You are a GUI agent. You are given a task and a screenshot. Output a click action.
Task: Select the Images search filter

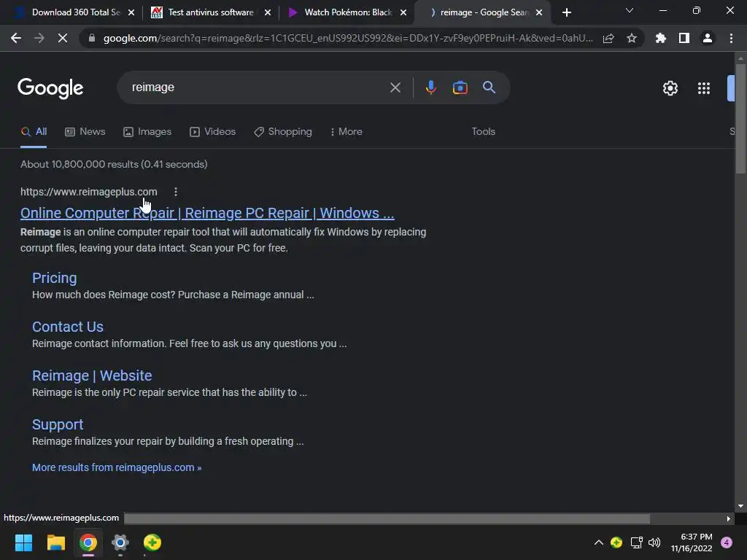click(x=147, y=132)
